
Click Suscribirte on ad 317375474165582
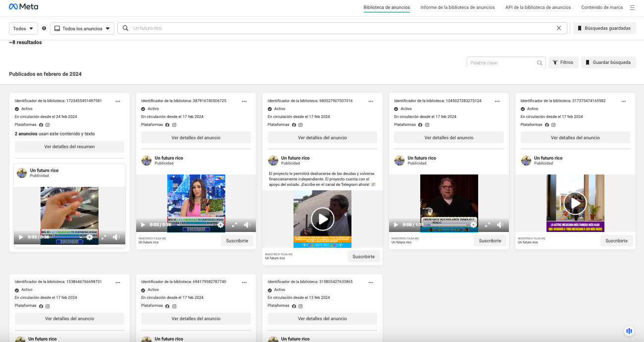[x=617, y=240]
